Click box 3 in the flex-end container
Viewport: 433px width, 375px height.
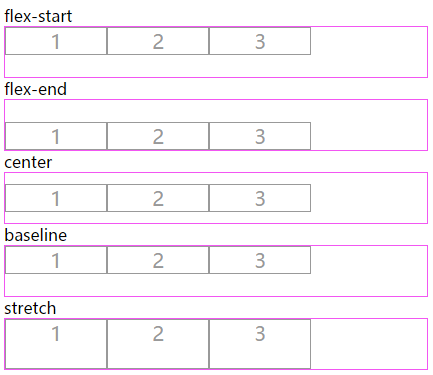(x=260, y=136)
